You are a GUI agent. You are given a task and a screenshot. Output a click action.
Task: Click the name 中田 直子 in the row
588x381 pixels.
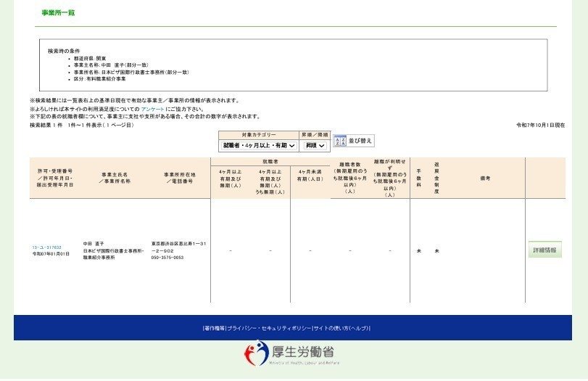(94, 244)
